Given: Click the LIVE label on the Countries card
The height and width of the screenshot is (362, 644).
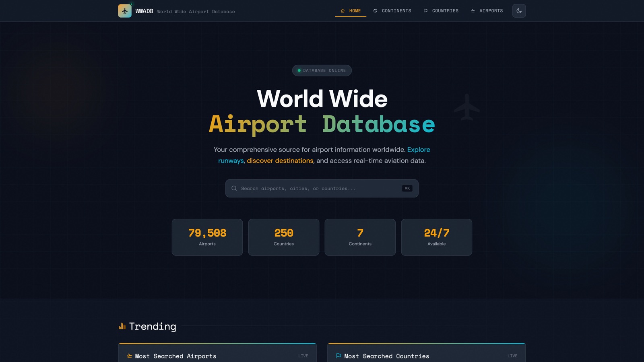Looking at the screenshot, I should (x=512, y=356).
